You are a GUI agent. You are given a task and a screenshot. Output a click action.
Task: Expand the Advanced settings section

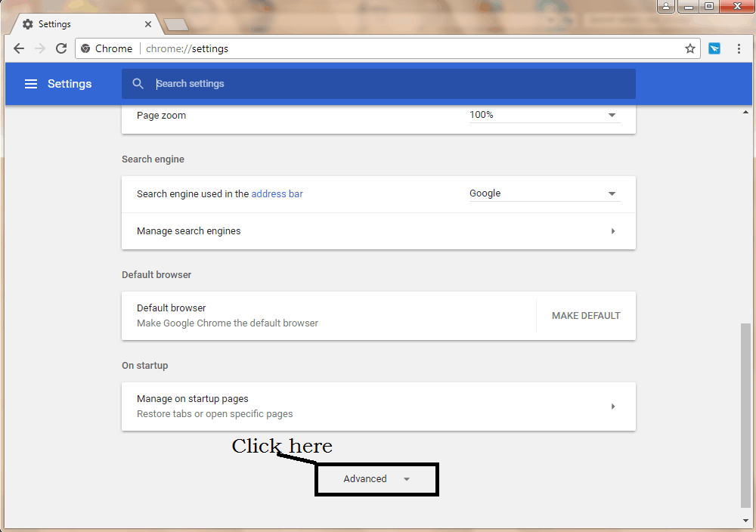tap(376, 479)
